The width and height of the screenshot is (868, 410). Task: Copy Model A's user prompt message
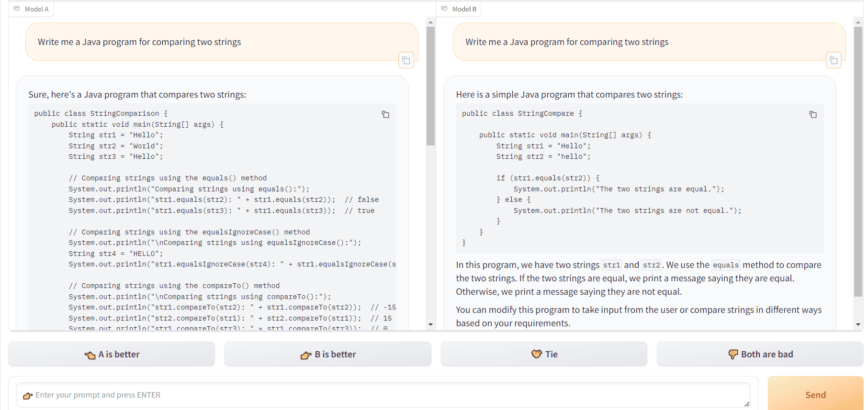(406, 60)
